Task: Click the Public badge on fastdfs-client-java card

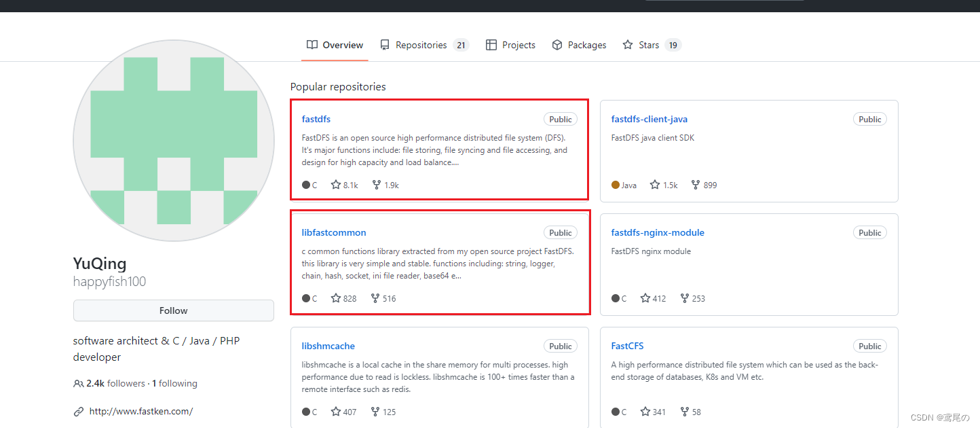Action: coord(870,119)
